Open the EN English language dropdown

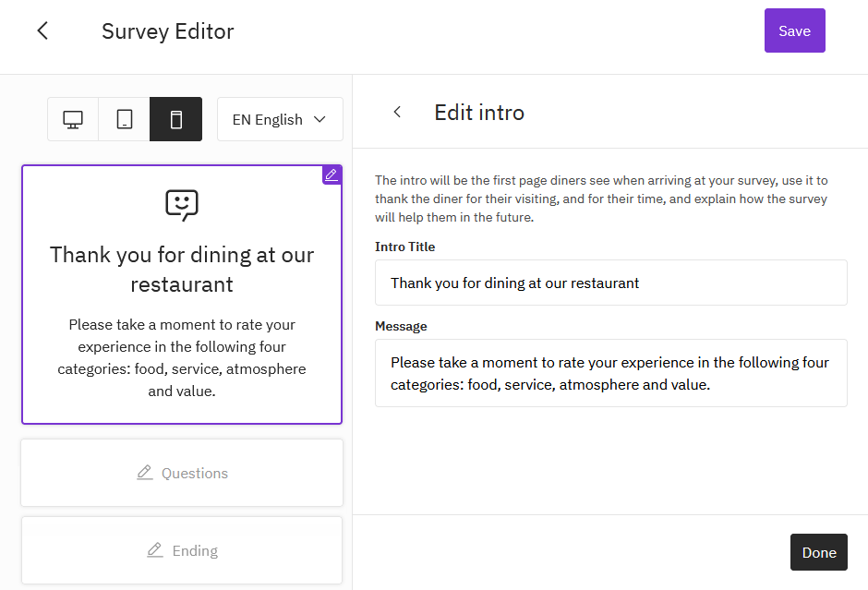(279, 119)
